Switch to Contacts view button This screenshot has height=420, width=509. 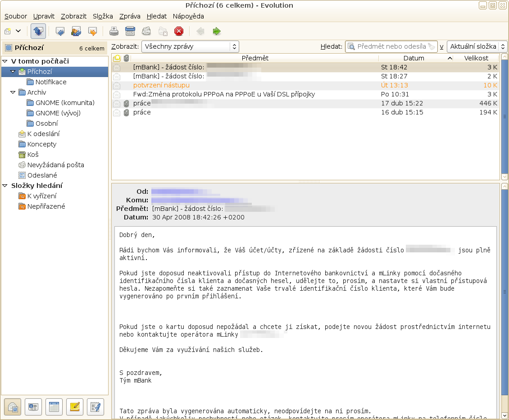coord(33,407)
